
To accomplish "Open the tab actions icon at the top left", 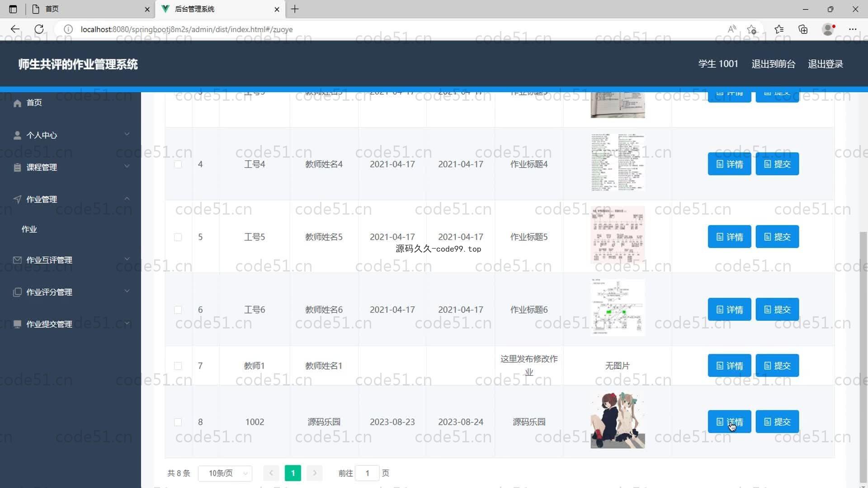I will point(13,9).
